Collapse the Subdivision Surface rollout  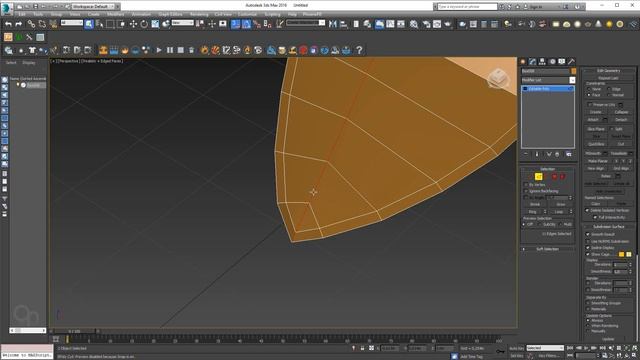(608, 227)
